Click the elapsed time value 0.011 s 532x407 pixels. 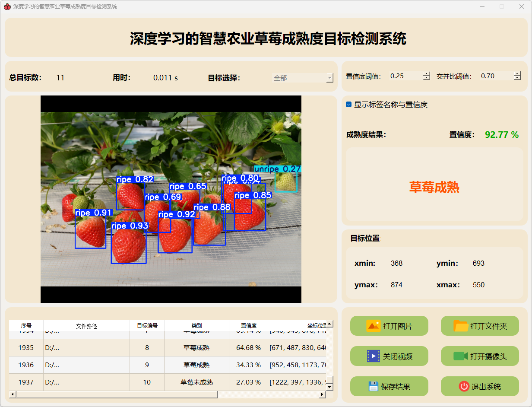(166, 78)
